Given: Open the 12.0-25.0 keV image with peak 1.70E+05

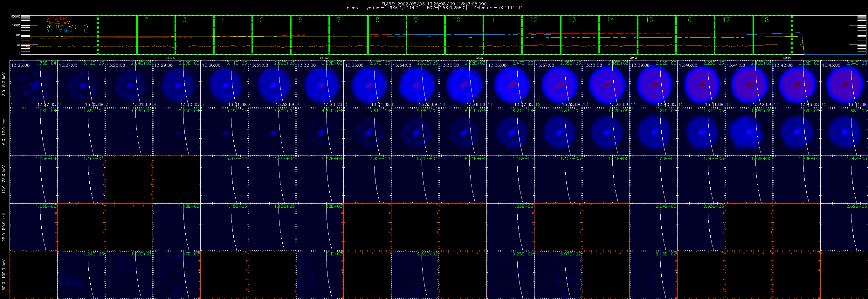Looking at the screenshot, I should pyautogui.click(x=654, y=179).
